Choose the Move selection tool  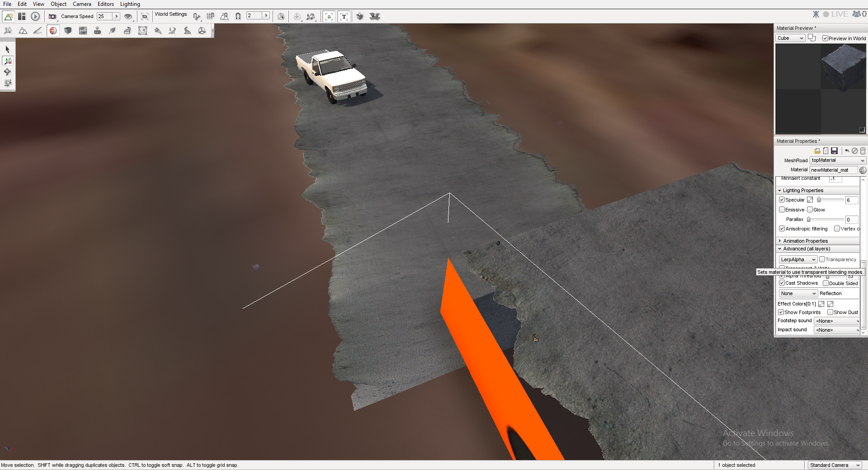tap(8, 61)
